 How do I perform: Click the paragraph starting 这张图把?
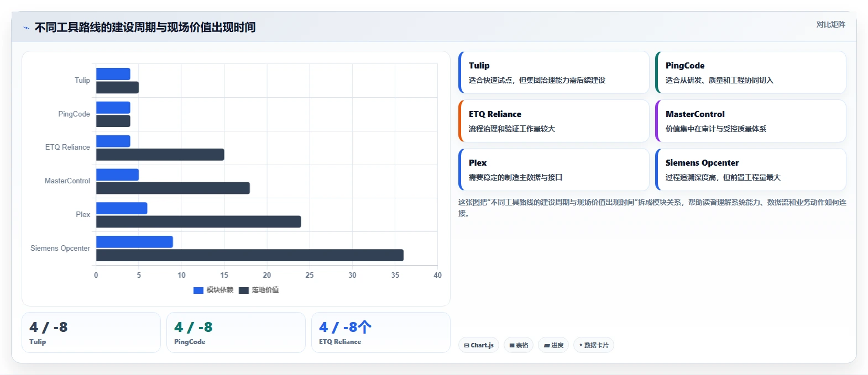coord(652,208)
